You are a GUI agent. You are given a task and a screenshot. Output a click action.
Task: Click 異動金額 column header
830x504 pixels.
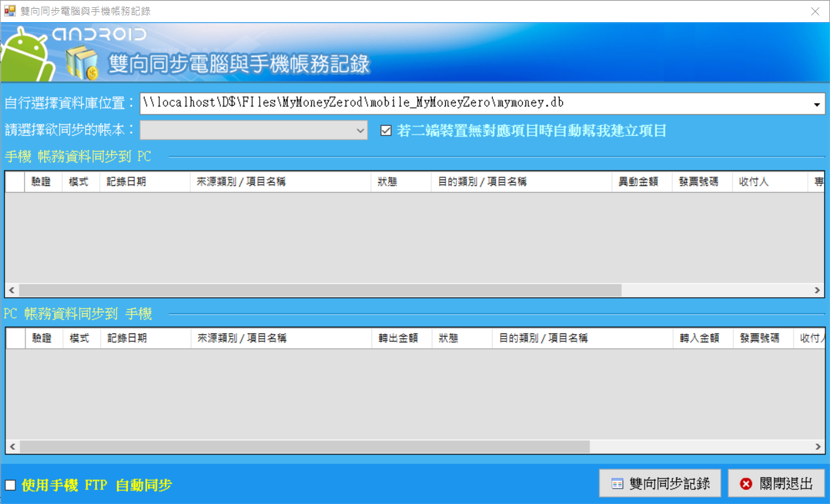pos(642,182)
